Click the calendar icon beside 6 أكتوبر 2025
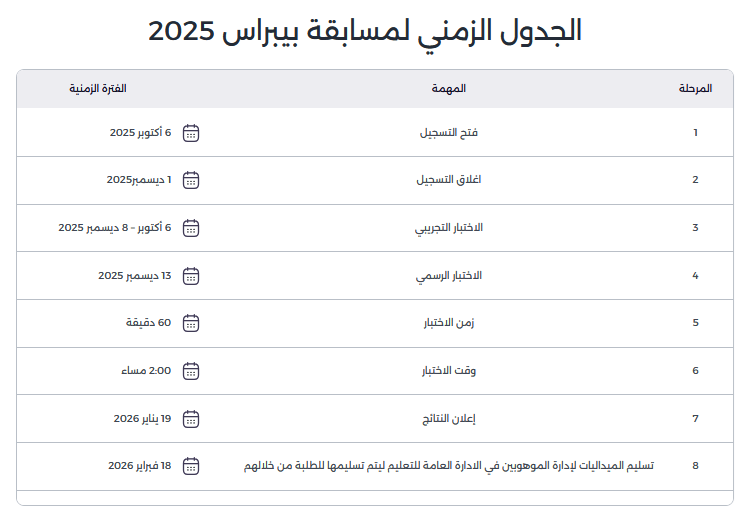 coord(191,132)
